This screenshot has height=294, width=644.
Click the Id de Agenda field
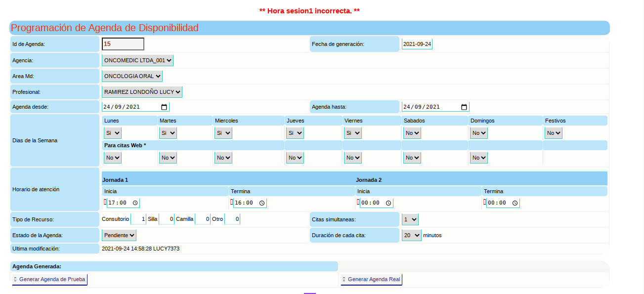pos(123,44)
